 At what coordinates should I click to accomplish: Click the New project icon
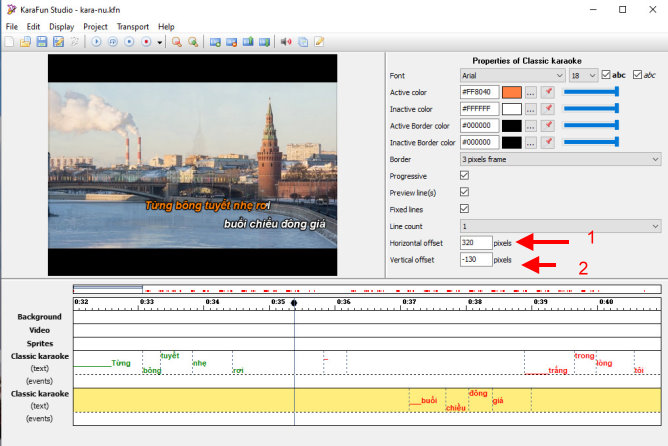pos(10,42)
